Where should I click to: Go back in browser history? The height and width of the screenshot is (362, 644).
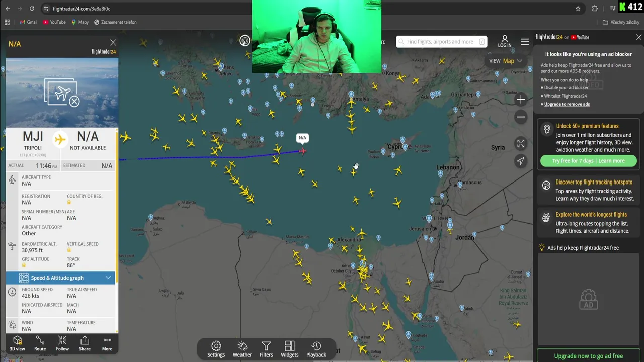[8, 9]
